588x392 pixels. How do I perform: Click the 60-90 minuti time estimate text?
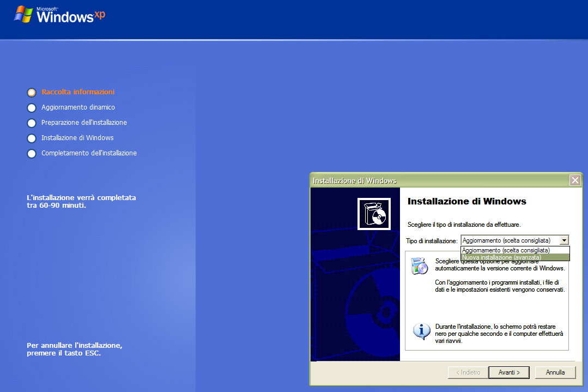click(81, 201)
